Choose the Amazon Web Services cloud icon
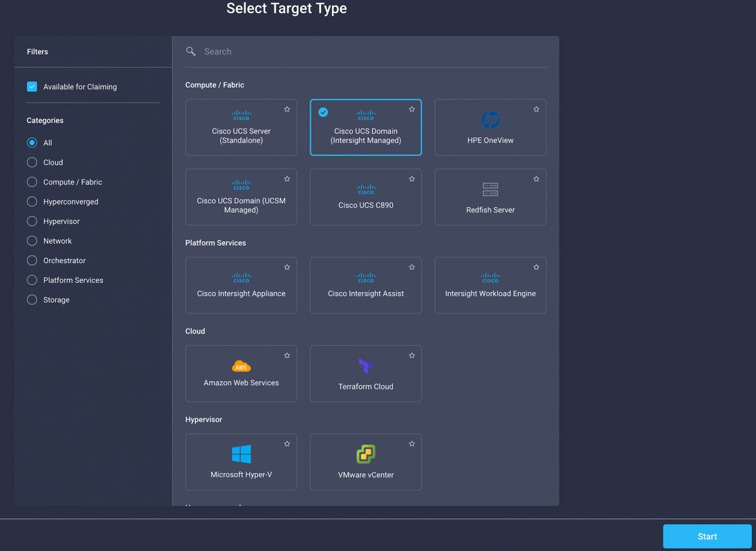This screenshot has width=756, height=551. pos(241,367)
